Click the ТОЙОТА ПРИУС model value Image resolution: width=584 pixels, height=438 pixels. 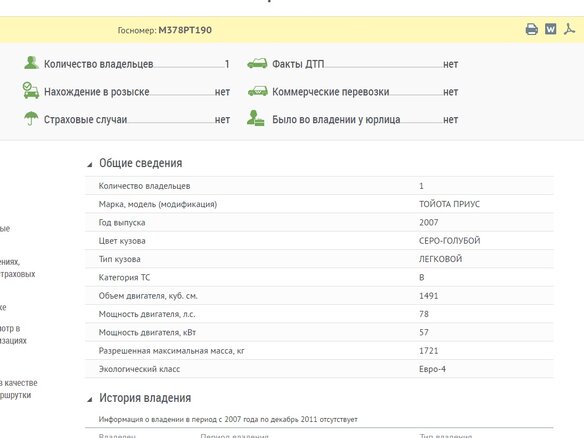click(449, 204)
